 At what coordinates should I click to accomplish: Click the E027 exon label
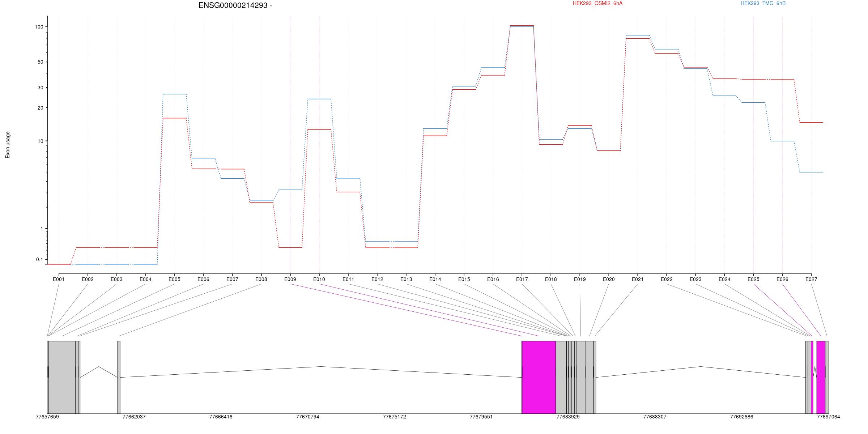coord(811,279)
